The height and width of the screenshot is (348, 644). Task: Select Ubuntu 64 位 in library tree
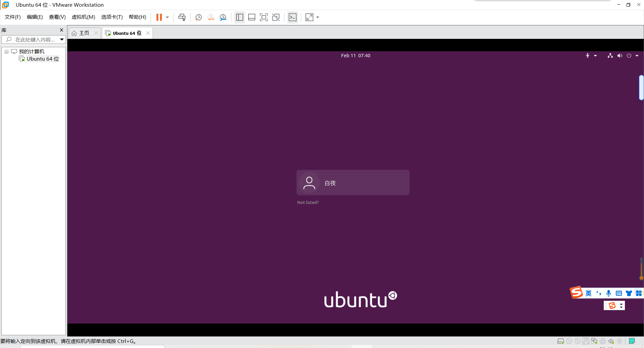(x=43, y=59)
